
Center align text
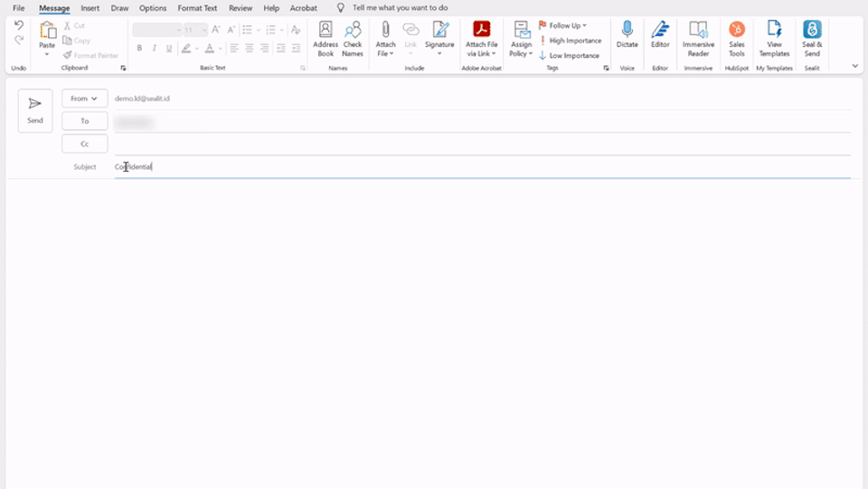(250, 48)
